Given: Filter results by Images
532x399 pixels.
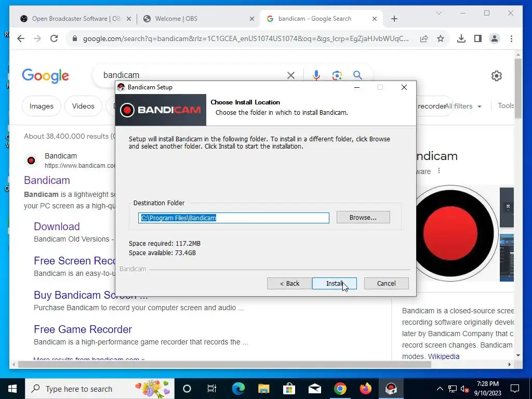Looking at the screenshot, I should [x=42, y=106].
